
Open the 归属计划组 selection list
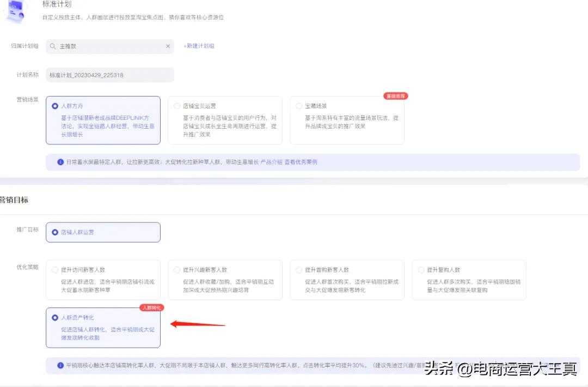pyautogui.click(x=109, y=46)
